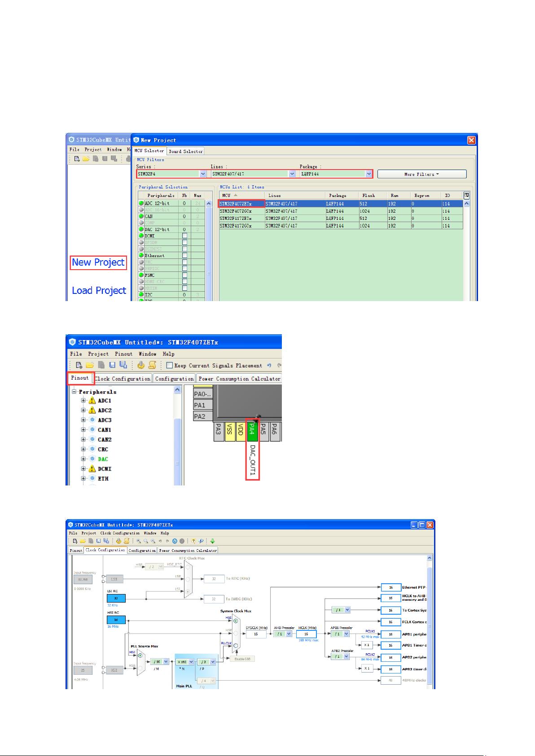Click the save icon in Clock Configuration window toolbar
The height and width of the screenshot is (756, 535).
point(98,541)
